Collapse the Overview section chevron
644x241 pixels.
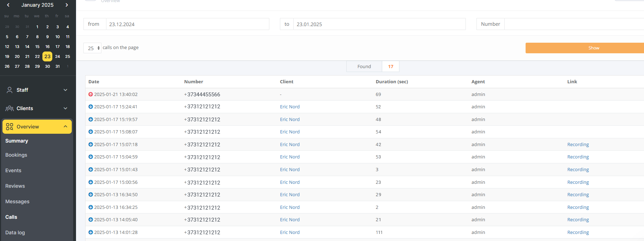click(65, 127)
